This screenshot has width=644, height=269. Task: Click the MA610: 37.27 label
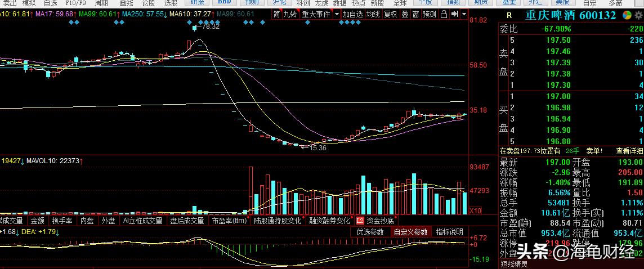pos(193,14)
